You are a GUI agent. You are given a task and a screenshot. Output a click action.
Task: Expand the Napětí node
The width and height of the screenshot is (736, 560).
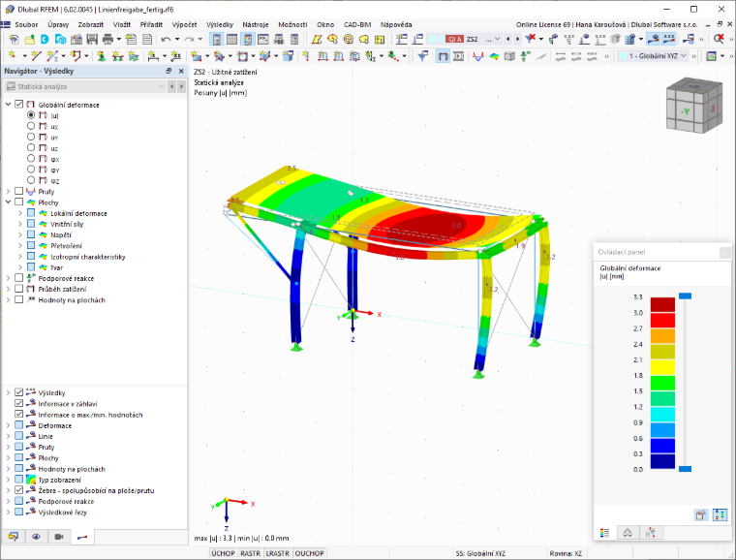coord(20,234)
